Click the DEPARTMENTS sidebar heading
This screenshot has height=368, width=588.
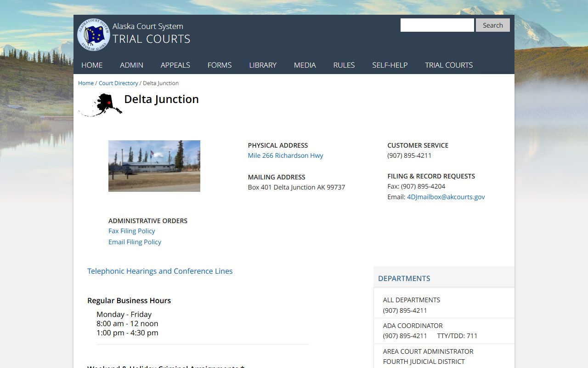point(404,278)
